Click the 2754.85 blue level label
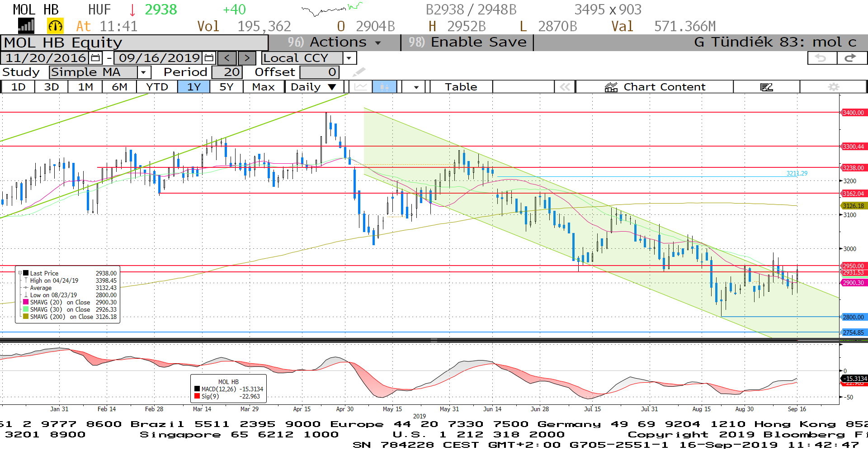868x470 pixels. (x=853, y=332)
